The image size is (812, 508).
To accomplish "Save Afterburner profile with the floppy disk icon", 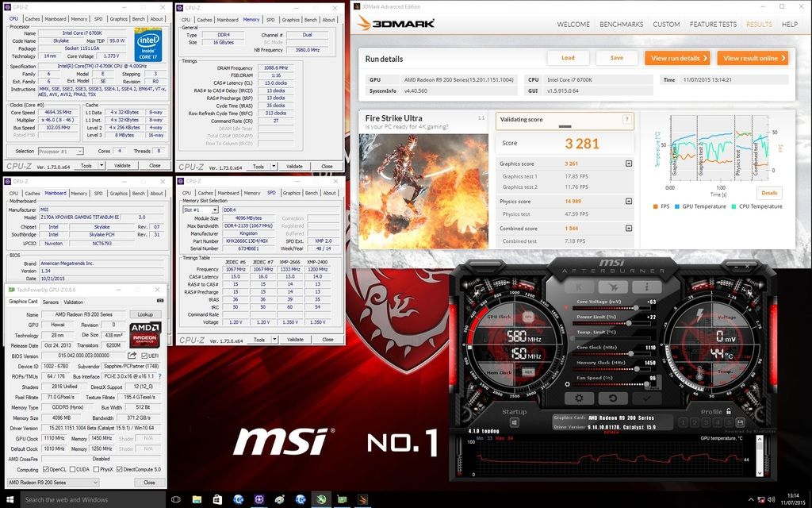I will [740, 423].
